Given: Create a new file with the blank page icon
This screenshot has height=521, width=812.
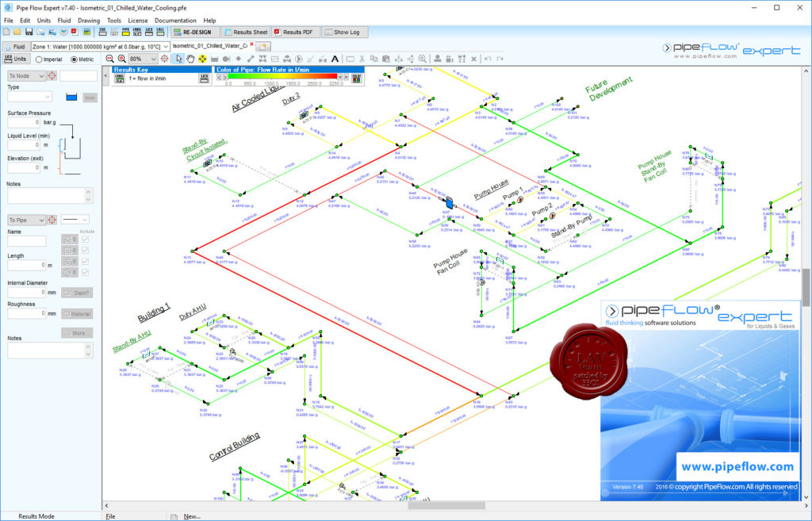Looking at the screenshot, I should tap(6, 32).
